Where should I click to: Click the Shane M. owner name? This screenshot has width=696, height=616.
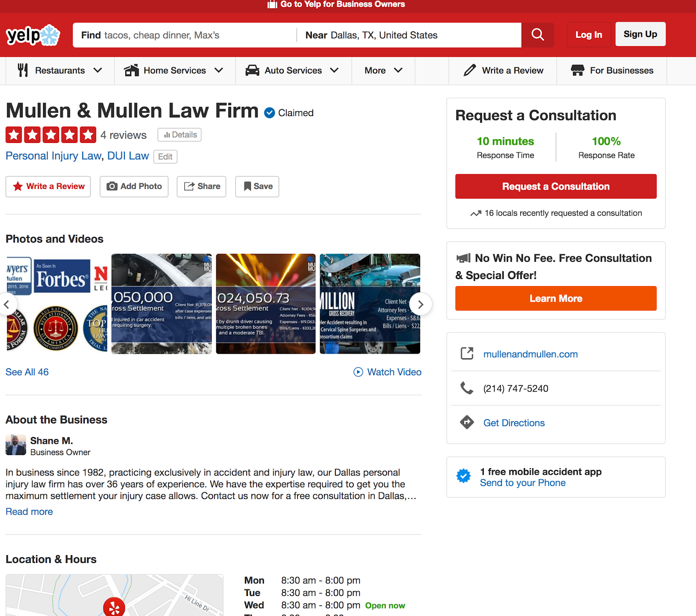pos(52,441)
